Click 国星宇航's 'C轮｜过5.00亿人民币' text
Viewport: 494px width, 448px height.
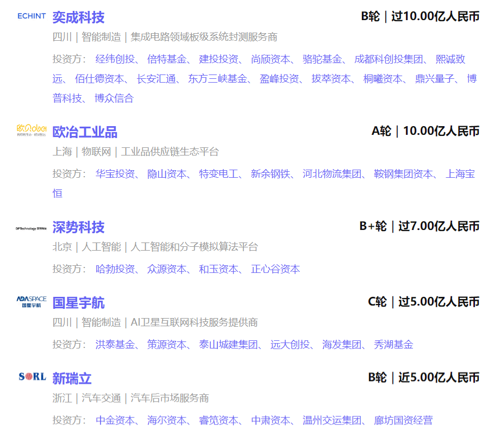pos(424,302)
